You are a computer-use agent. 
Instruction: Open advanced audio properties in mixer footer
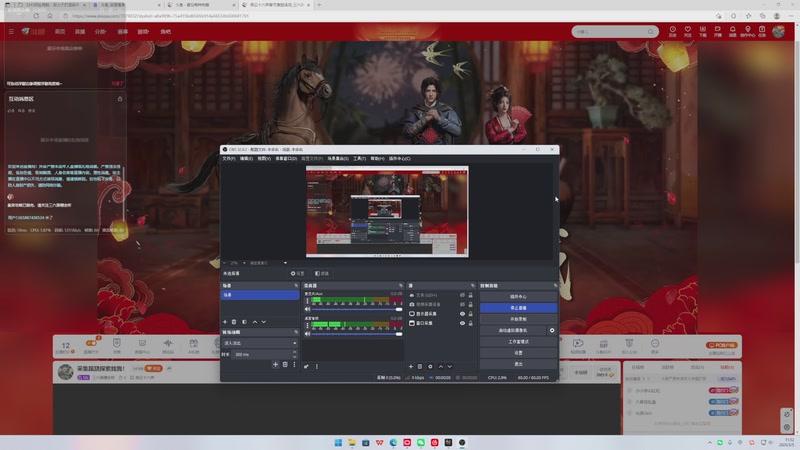pyautogui.click(x=306, y=366)
